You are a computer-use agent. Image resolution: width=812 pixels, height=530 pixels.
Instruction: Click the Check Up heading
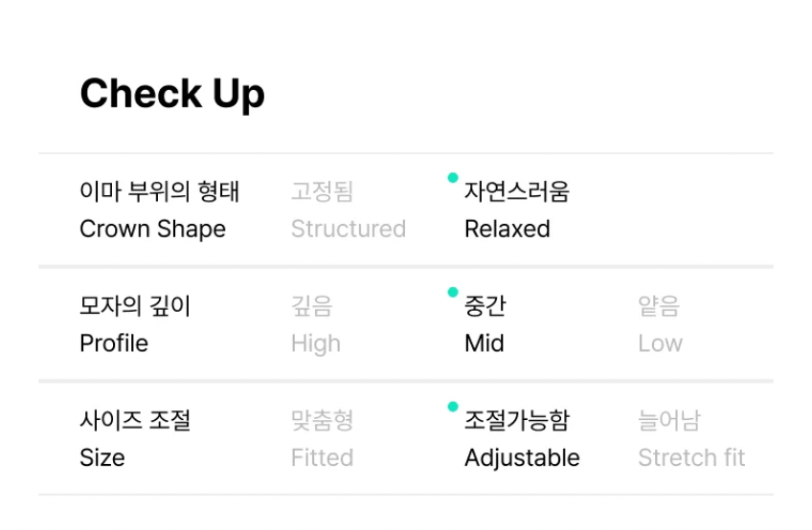tap(172, 94)
